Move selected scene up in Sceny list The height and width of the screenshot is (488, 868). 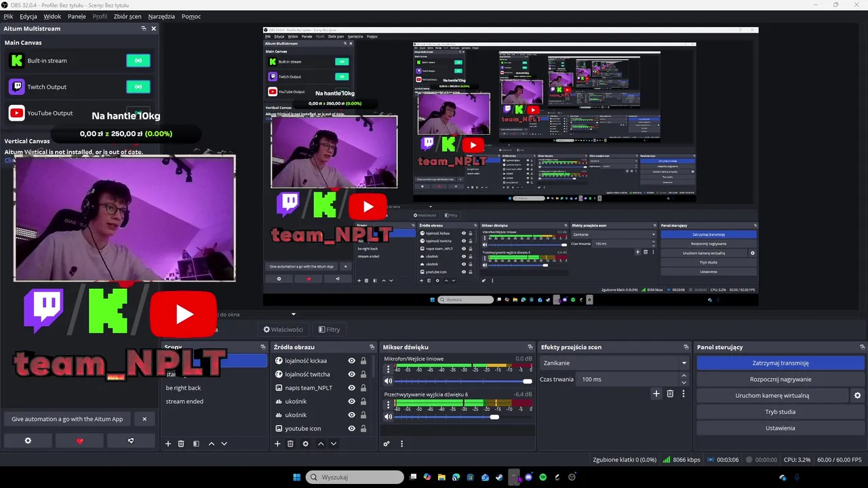pos(212,444)
